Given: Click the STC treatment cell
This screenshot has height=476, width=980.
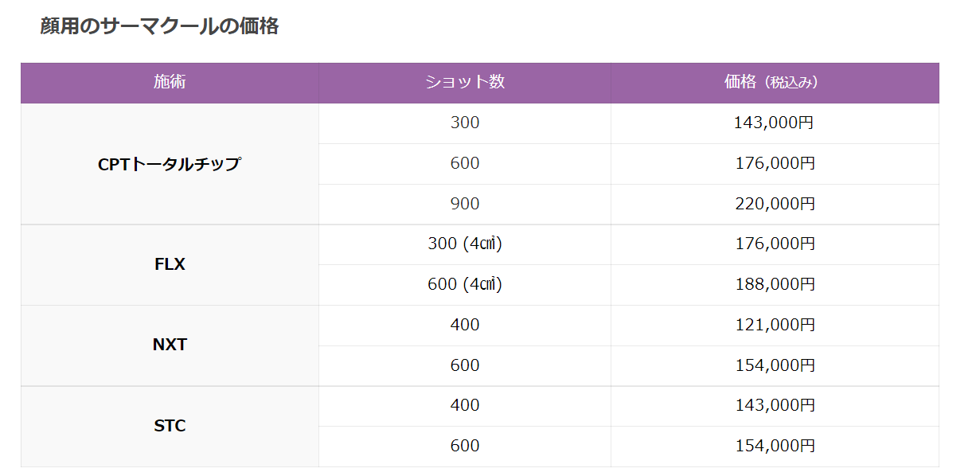Looking at the screenshot, I should (x=170, y=426).
